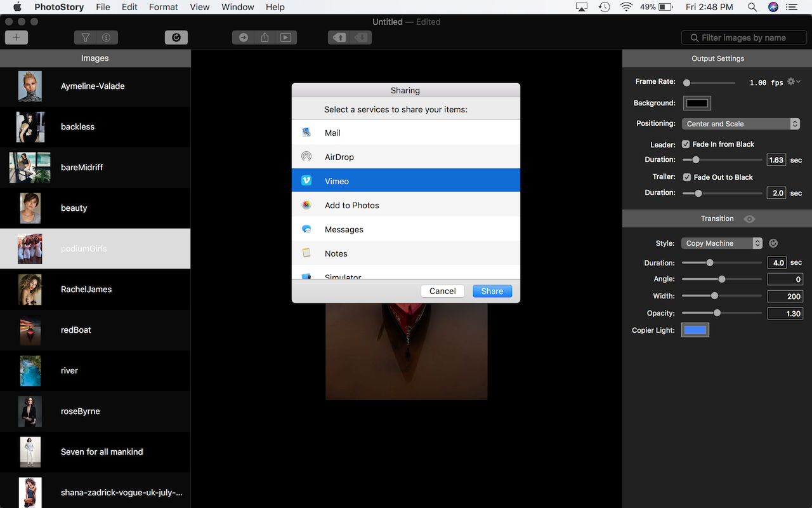Image resolution: width=812 pixels, height=508 pixels.
Task: Open the Notification Center icon
Action: click(x=793, y=7)
